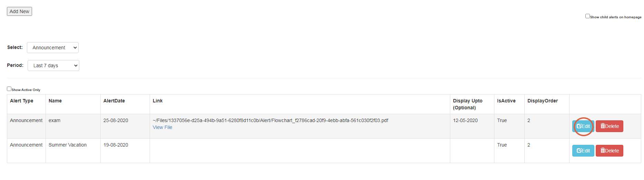Click the Link column header
This screenshot has width=644, height=180.
click(158, 101)
